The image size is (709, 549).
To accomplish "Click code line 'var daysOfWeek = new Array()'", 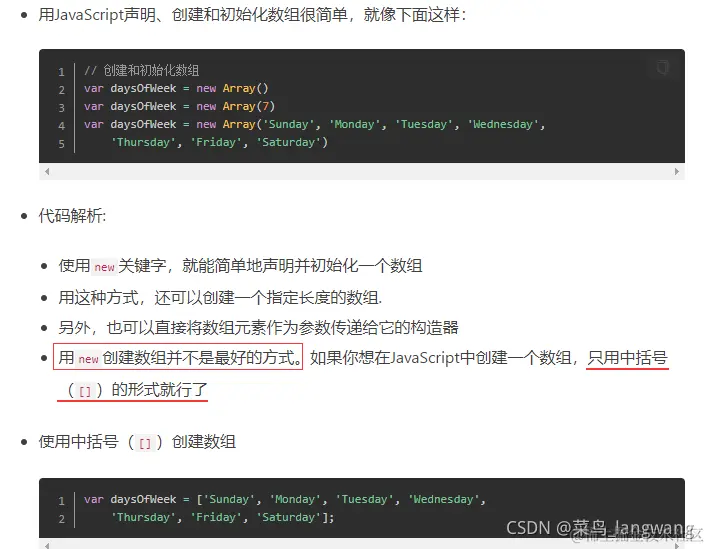I will click(x=176, y=88).
